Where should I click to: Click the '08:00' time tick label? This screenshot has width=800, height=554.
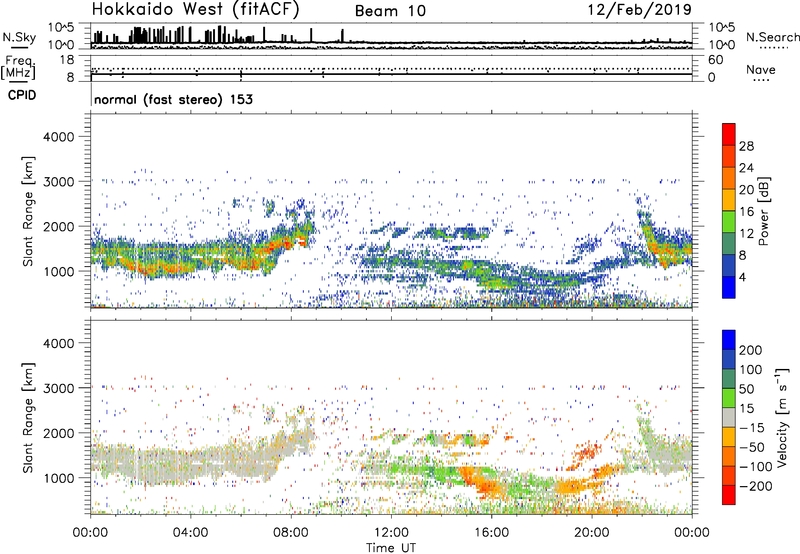click(290, 533)
